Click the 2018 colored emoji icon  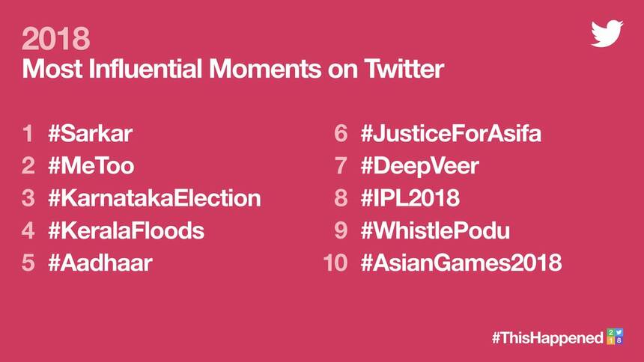pyautogui.click(x=614, y=337)
